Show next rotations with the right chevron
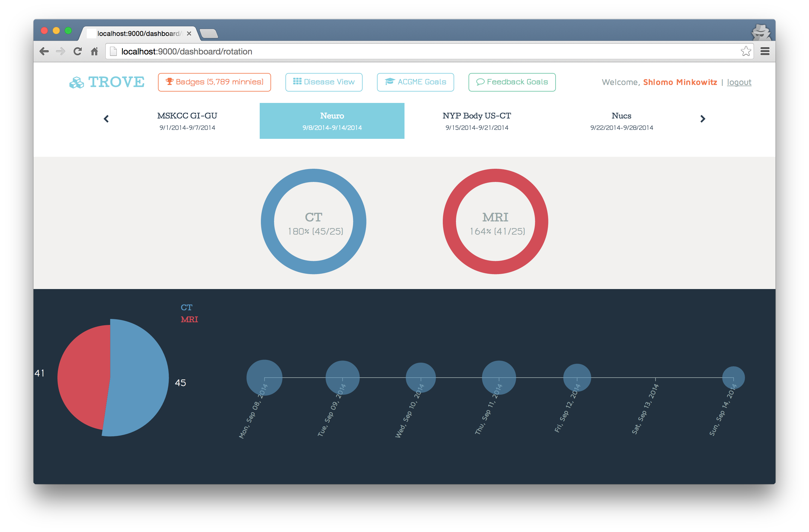Image resolution: width=809 pixels, height=532 pixels. pyautogui.click(x=702, y=118)
